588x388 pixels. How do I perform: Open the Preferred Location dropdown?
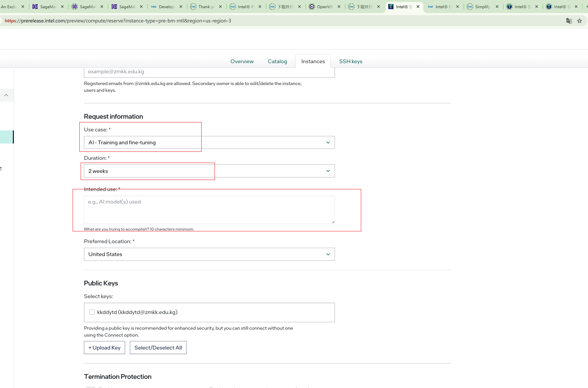[209, 254]
